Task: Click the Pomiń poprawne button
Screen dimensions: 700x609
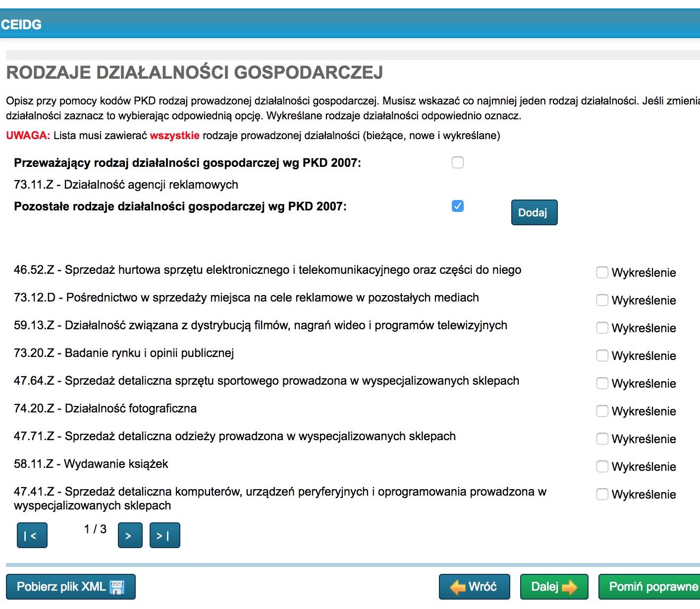Action: point(649,587)
